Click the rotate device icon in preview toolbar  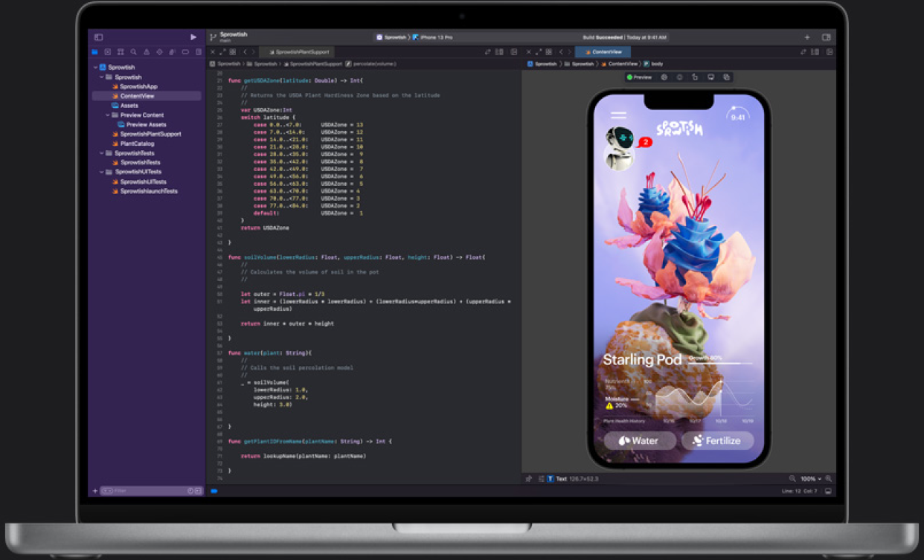[695, 77]
